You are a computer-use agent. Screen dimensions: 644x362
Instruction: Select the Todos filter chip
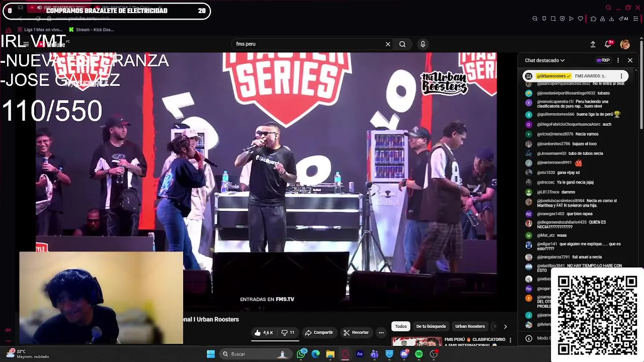[x=400, y=326]
